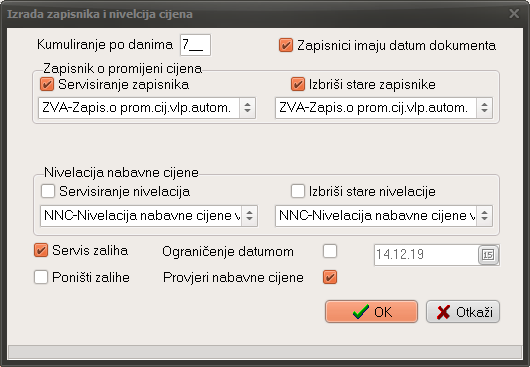Click the green checkmark OK button
The width and height of the screenshot is (530, 367).
pyautogui.click(x=371, y=312)
